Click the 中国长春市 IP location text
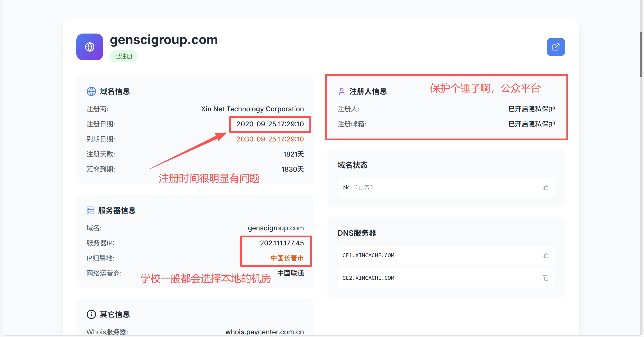 (x=287, y=258)
